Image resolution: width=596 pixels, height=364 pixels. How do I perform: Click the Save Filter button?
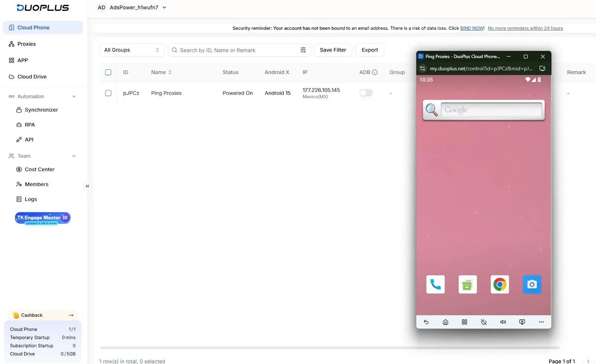coord(333,50)
